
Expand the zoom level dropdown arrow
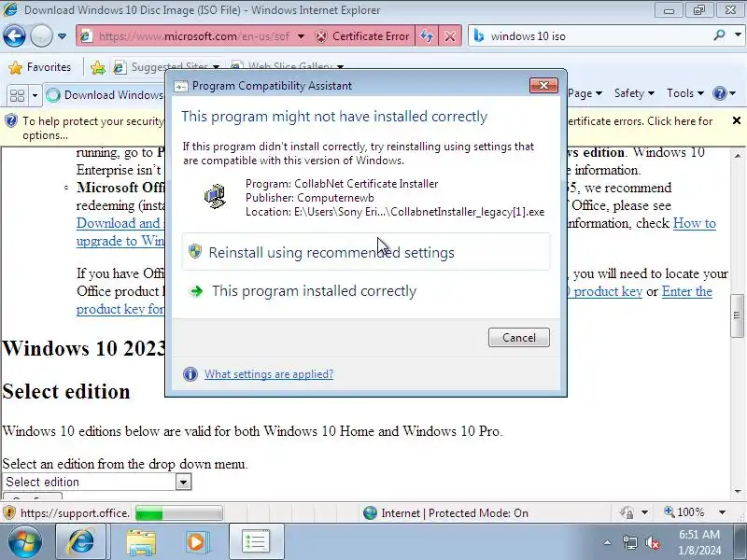coord(722,512)
